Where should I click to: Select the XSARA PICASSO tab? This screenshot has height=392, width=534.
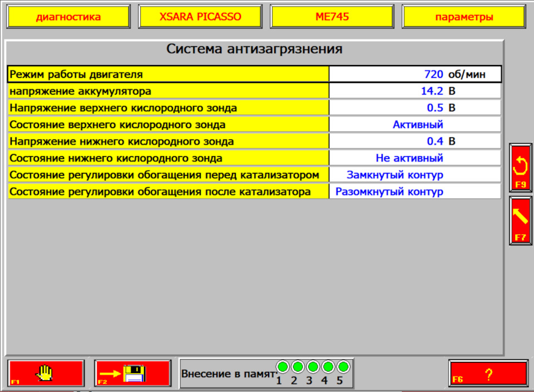[x=201, y=16]
